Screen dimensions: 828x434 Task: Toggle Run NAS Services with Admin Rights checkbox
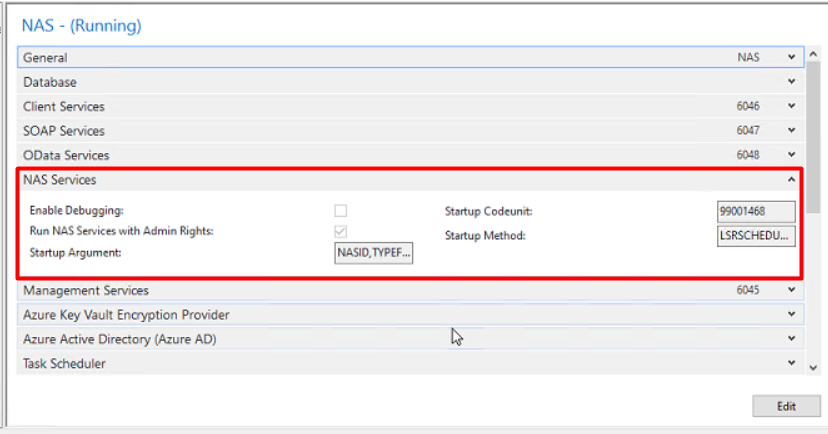click(341, 231)
